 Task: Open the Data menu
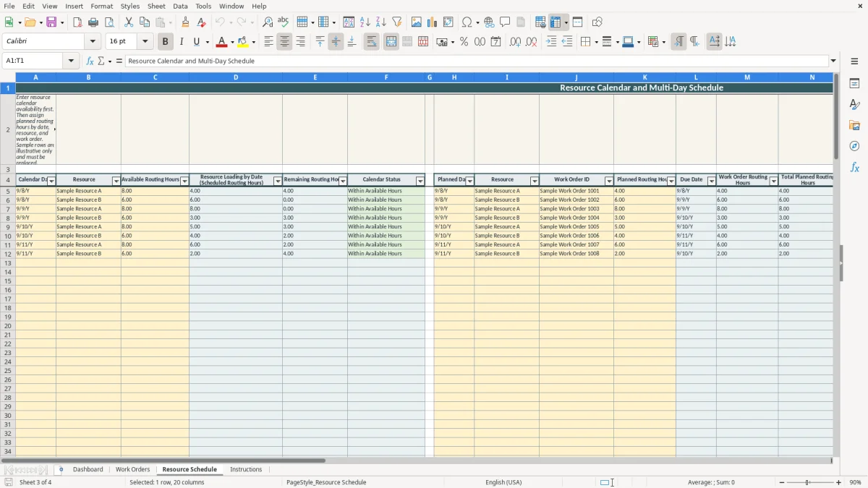click(x=180, y=6)
